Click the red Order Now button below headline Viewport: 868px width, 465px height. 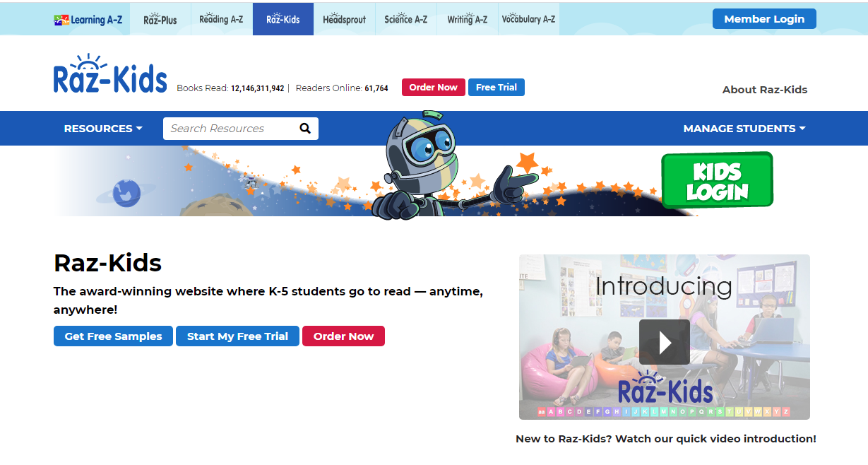pos(343,336)
